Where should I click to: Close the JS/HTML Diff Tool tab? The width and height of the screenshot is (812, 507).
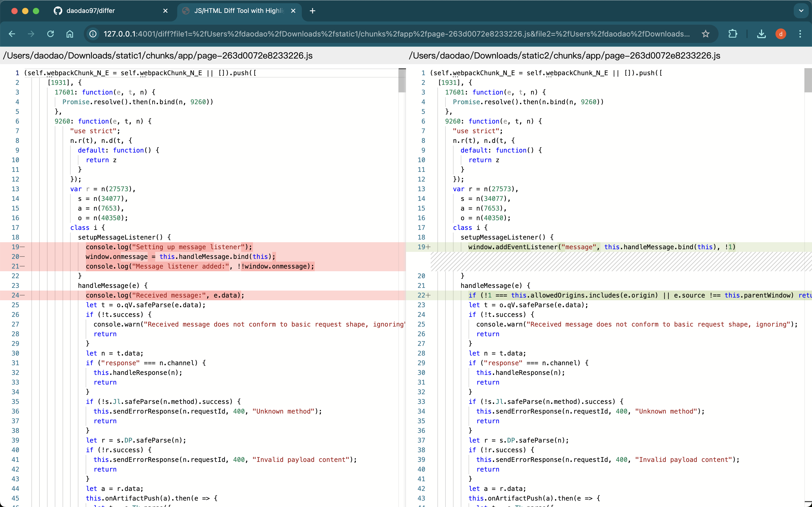293,11
